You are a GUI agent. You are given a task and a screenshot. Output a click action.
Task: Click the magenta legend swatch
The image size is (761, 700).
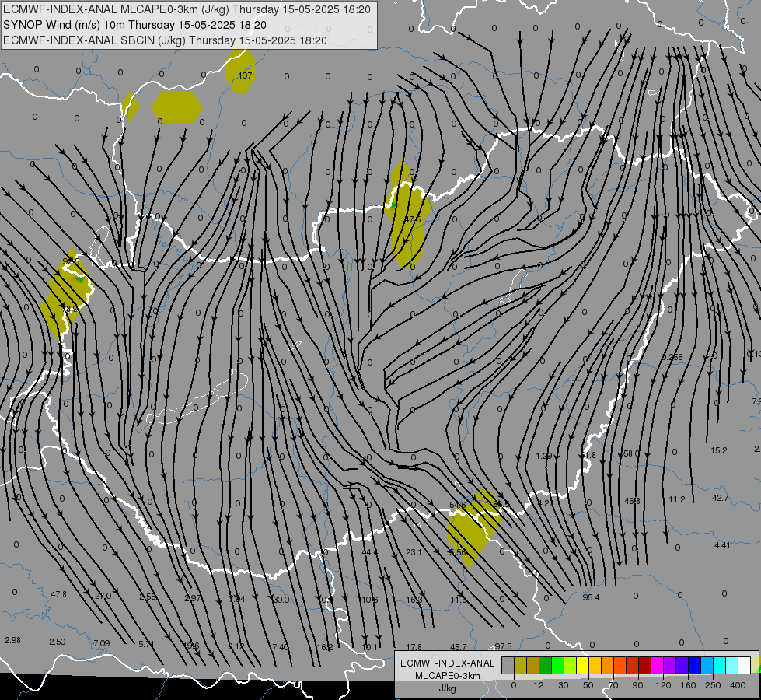[x=657, y=665]
